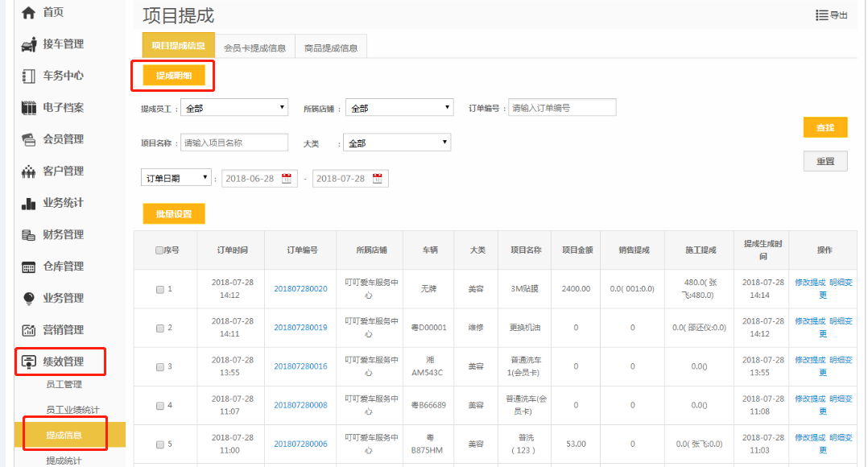Open the 订单日期 type dropdown
Viewport: 868px width, 467px height.
(x=176, y=178)
